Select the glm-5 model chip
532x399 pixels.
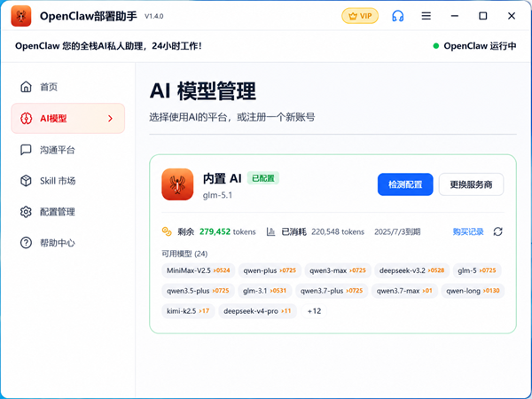pos(477,270)
